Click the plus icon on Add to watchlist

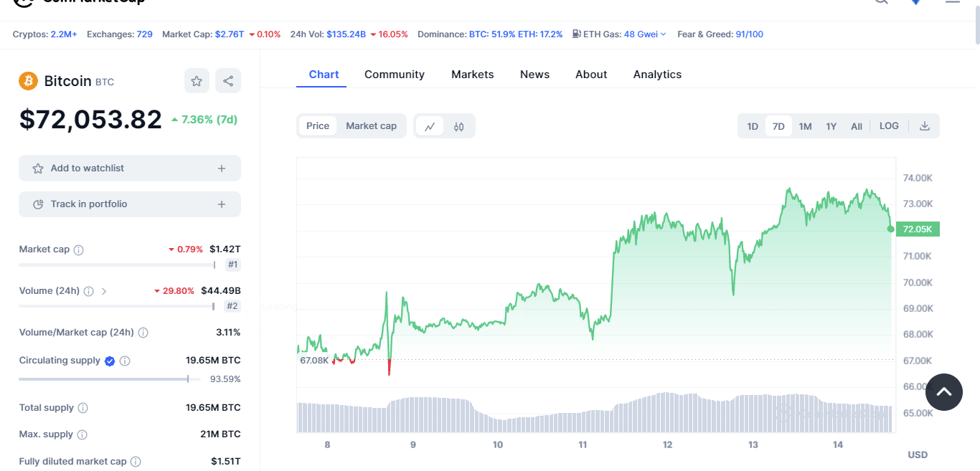[x=222, y=168]
